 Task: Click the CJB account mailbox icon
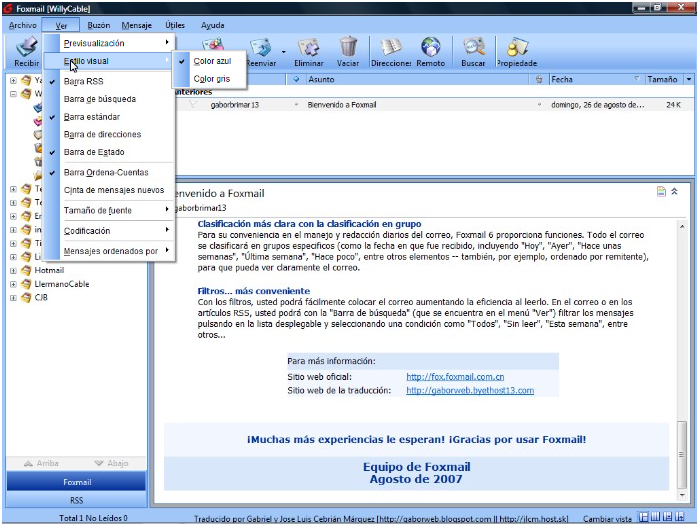[x=27, y=297]
